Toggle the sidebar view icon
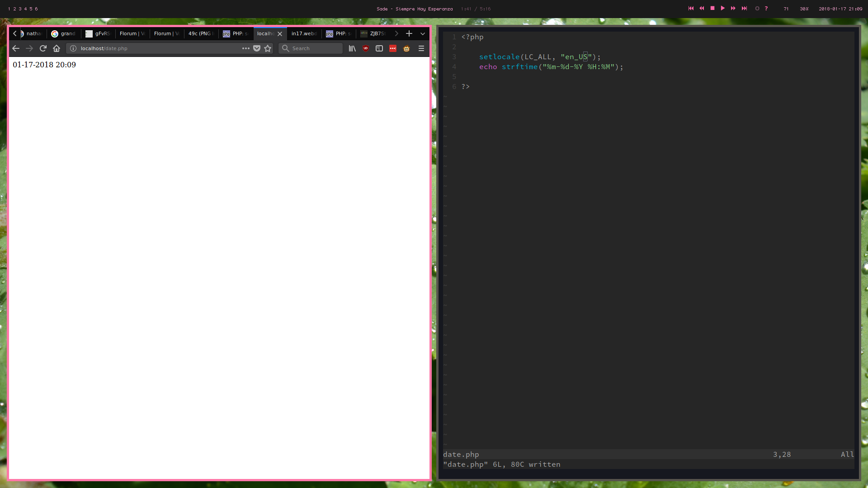 point(379,48)
